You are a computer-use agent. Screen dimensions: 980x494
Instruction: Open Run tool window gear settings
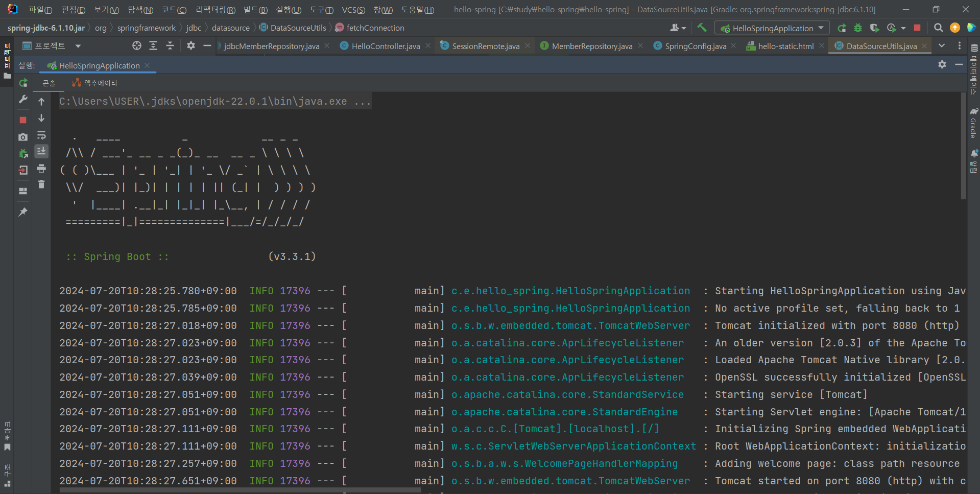(x=942, y=64)
